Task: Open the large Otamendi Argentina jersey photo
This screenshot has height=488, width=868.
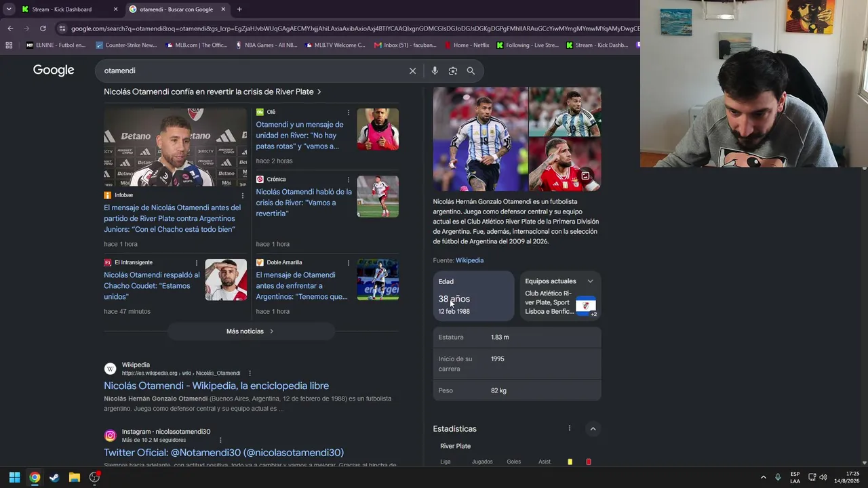Action: [480, 139]
